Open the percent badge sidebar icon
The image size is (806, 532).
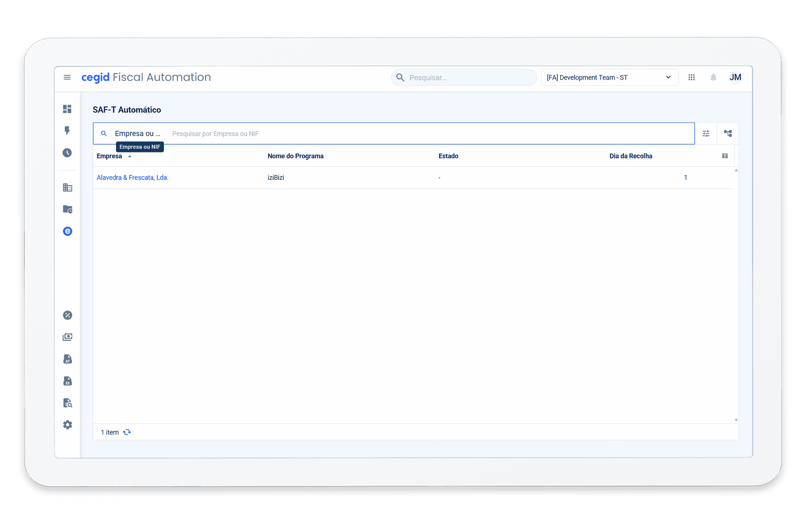(x=67, y=315)
